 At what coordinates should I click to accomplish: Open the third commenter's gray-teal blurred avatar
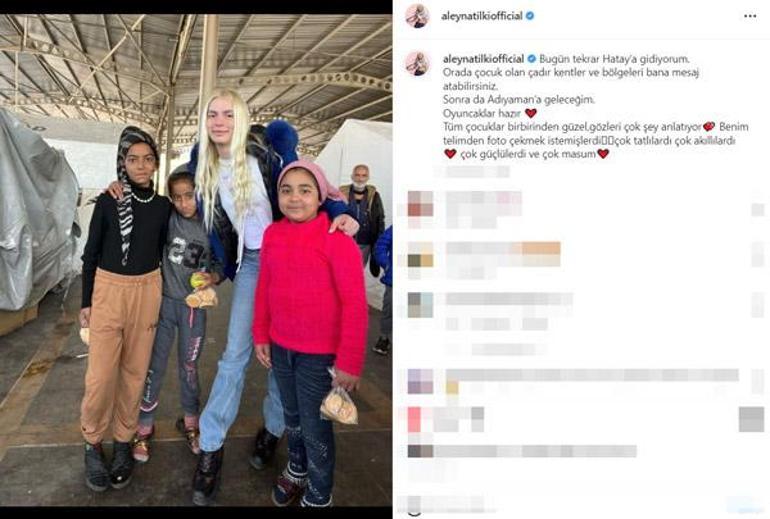pyautogui.click(x=420, y=305)
